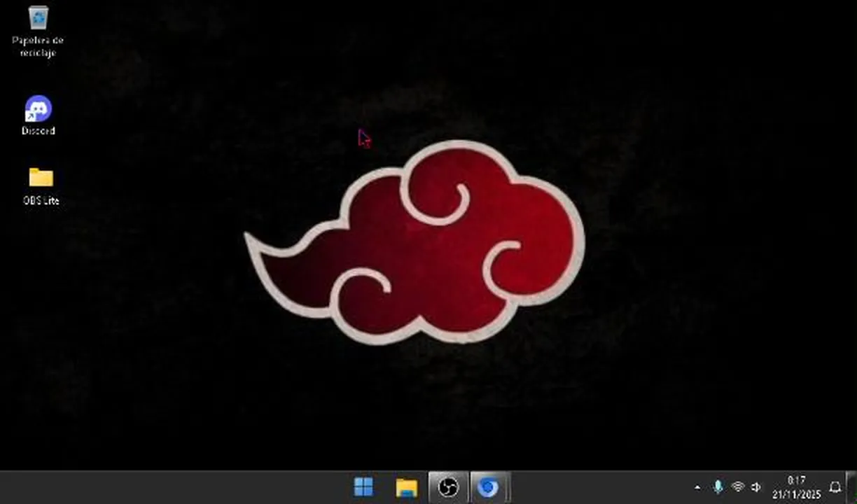Image resolution: width=857 pixels, height=504 pixels.
Task: Open Wi-Fi network settings flyout
Action: pyautogui.click(x=737, y=487)
